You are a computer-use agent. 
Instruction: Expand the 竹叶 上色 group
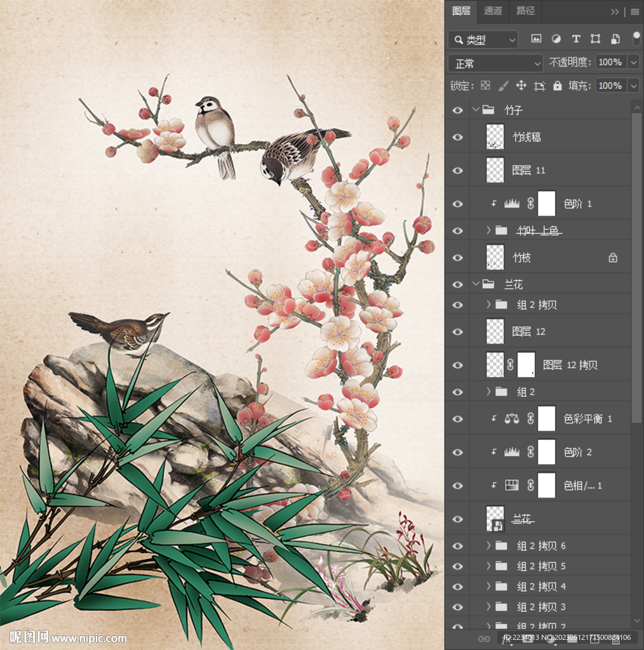tap(488, 230)
